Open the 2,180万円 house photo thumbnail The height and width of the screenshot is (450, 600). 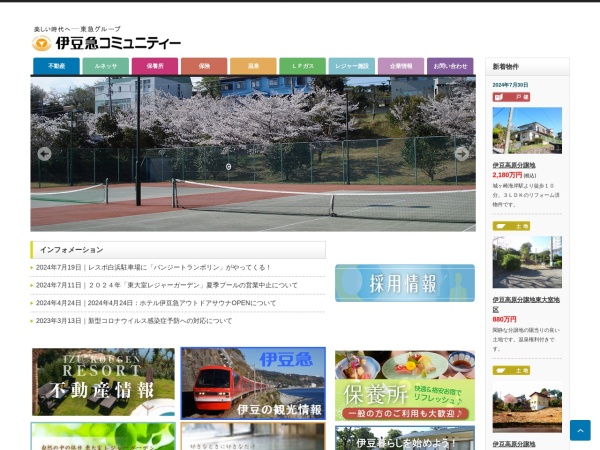click(527, 130)
